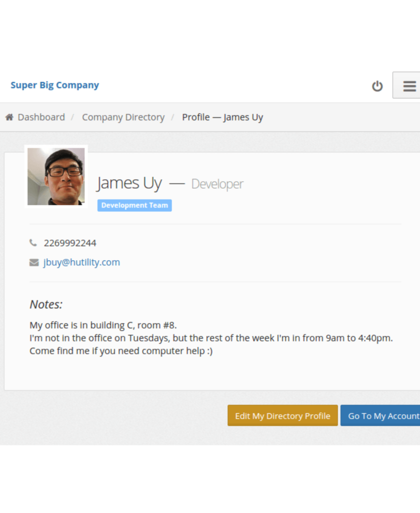420x513 pixels.
Task: Open the Company Directory breadcrumb
Action: pyautogui.click(x=123, y=117)
